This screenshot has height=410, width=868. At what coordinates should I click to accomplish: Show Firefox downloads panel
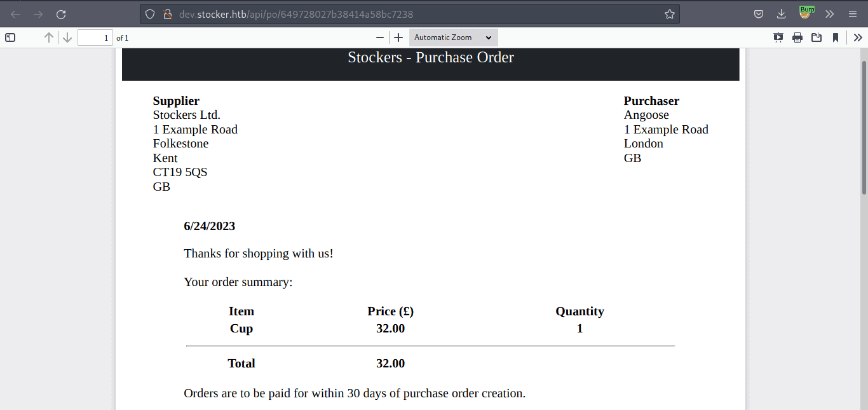[x=782, y=14]
